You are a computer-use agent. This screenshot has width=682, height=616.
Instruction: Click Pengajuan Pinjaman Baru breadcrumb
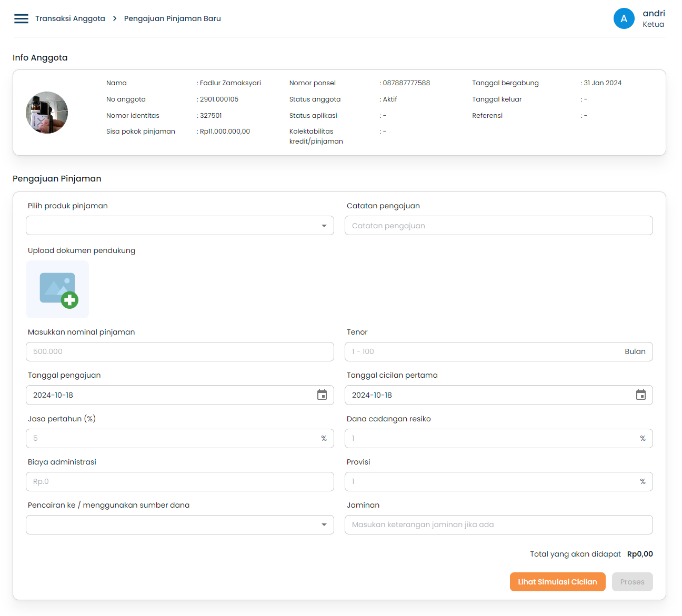(x=172, y=18)
